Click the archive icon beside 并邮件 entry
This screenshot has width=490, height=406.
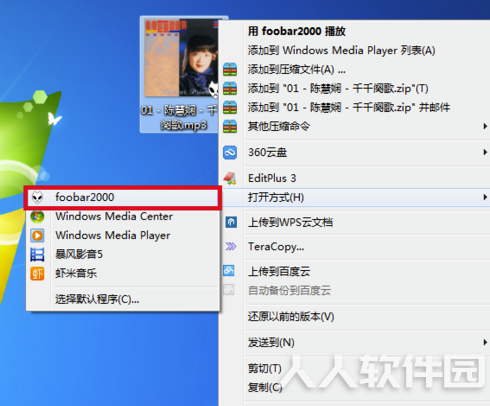tap(230, 107)
